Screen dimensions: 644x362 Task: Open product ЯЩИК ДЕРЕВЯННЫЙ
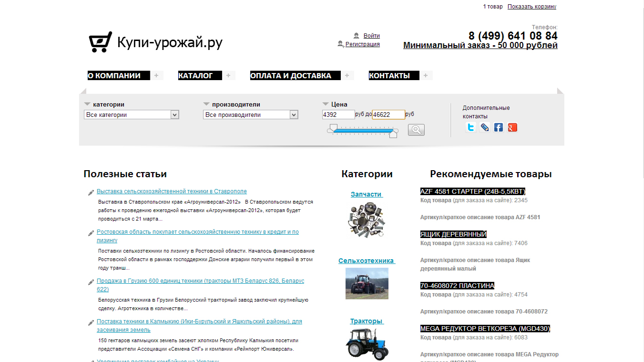(x=454, y=234)
